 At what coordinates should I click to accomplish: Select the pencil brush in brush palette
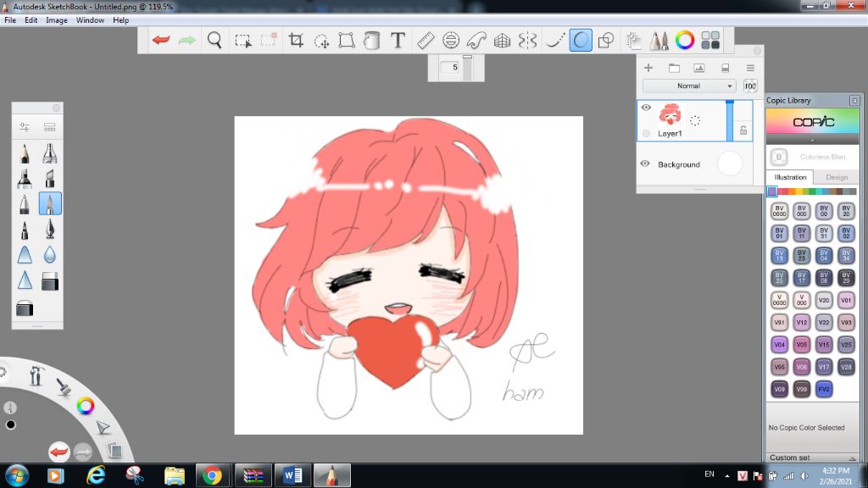pyautogui.click(x=25, y=153)
